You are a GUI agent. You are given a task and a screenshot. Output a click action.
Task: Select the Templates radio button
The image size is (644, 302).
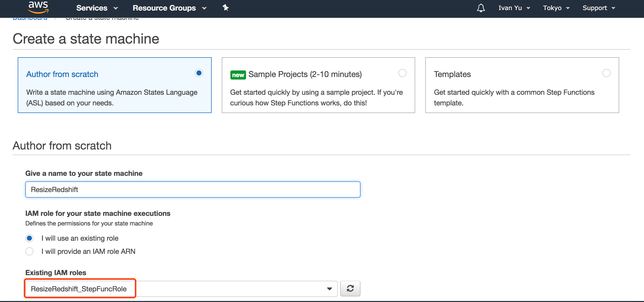click(606, 73)
